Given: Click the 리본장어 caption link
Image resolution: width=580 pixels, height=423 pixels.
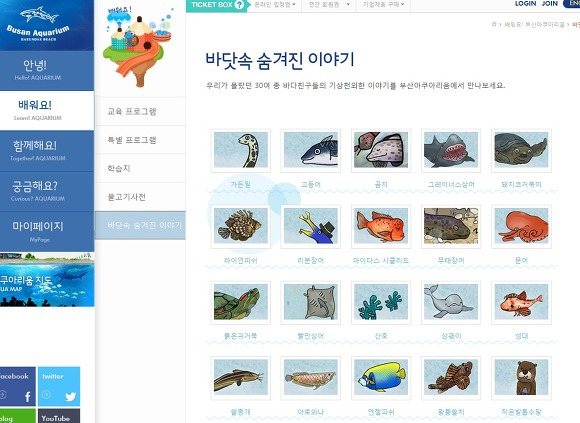Looking at the screenshot, I should tap(310, 260).
